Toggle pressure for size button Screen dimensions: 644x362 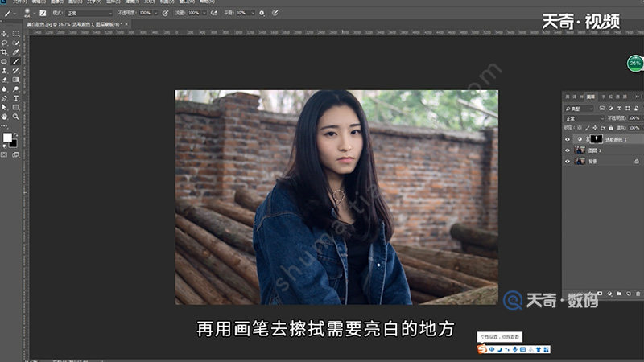tap(275, 13)
